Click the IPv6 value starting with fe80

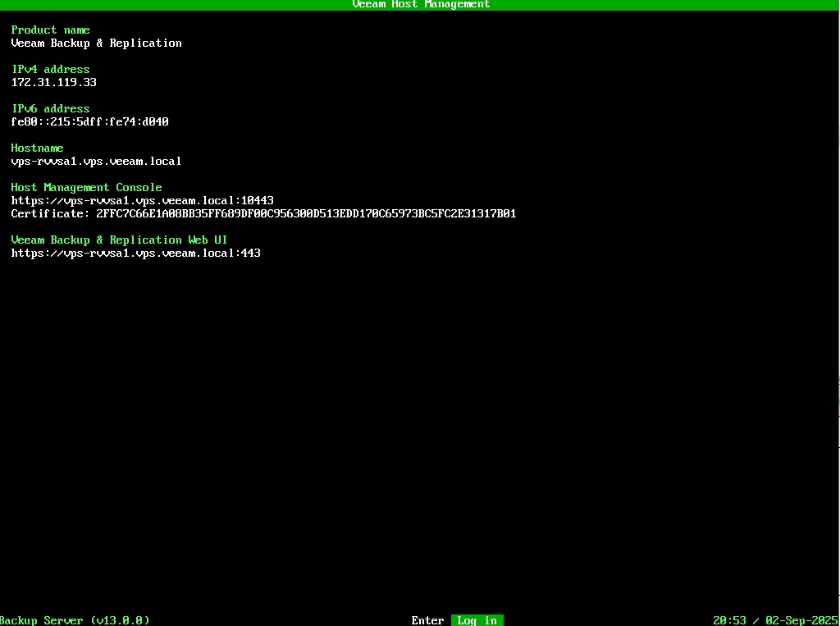[89, 121]
